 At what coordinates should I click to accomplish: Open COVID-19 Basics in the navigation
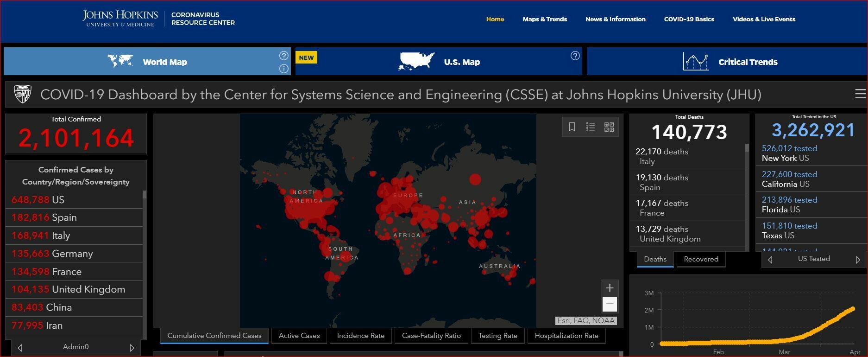[689, 19]
